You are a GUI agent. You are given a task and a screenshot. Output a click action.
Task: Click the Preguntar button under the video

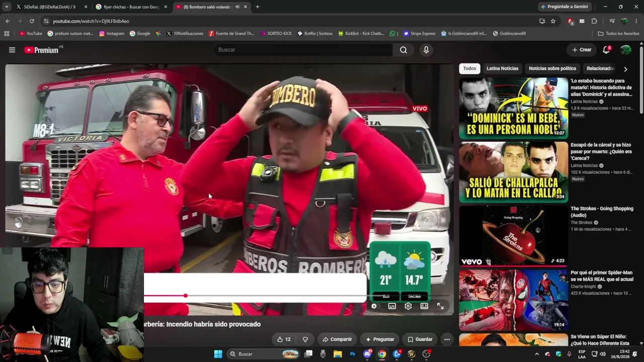point(380,339)
